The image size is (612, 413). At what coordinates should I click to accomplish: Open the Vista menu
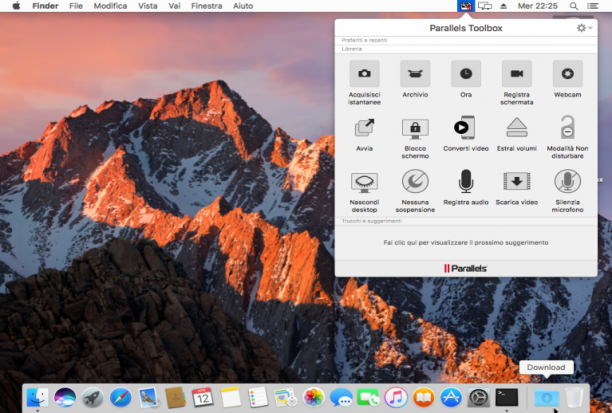coord(148,6)
